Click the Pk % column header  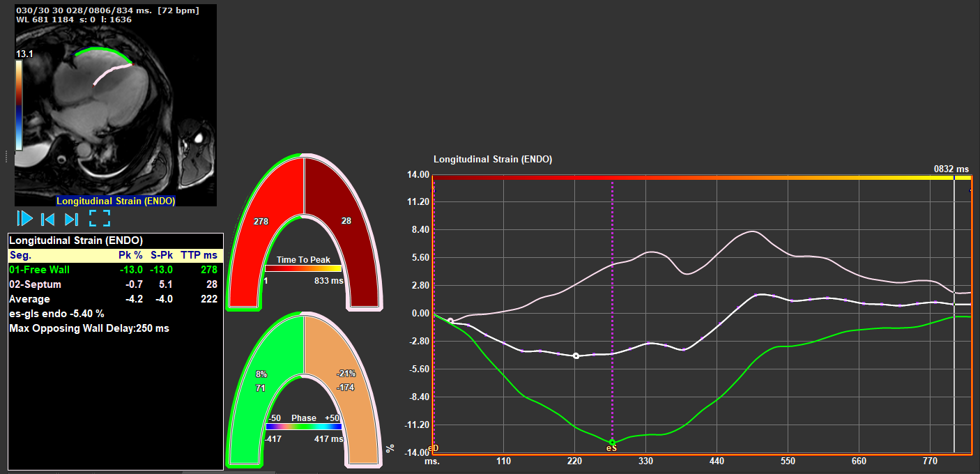(131, 255)
